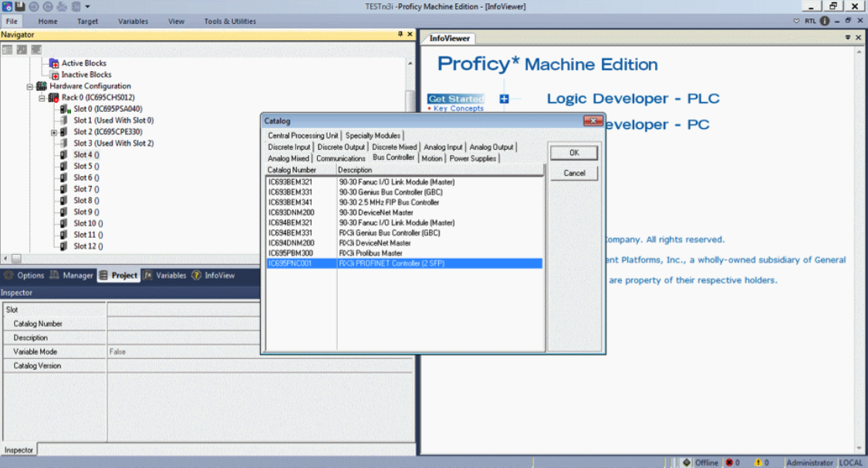Expand the Slot 2 (IC695CPE330) node

[54, 132]
